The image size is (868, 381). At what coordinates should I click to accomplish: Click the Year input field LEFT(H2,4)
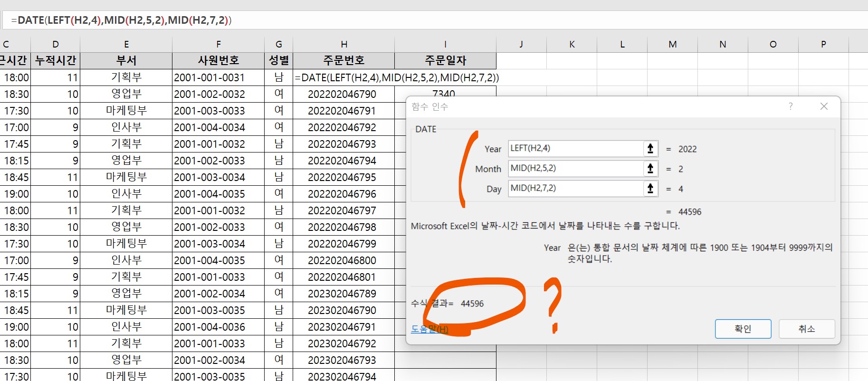575,149
